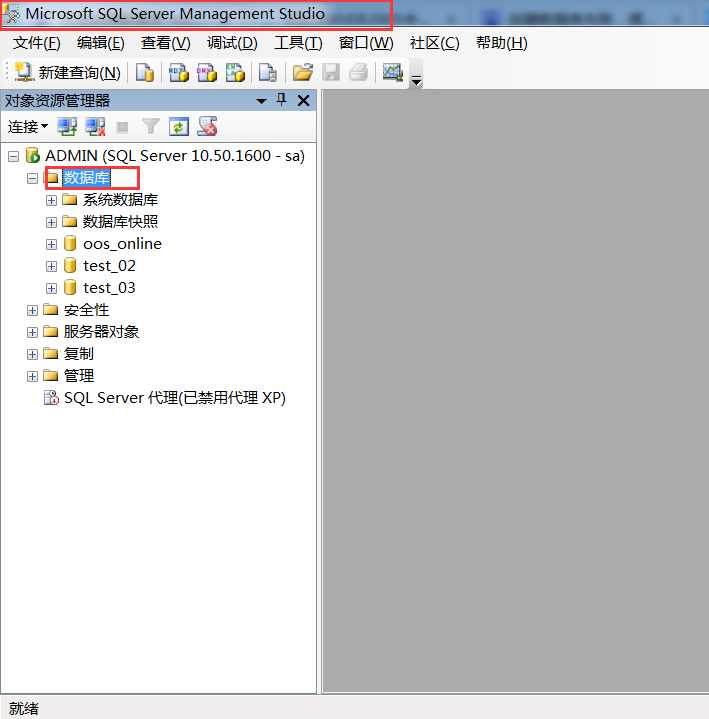Open the 文件(F) menu

tap(37, 43)
